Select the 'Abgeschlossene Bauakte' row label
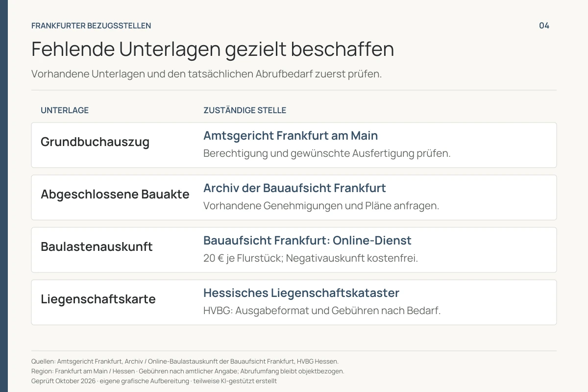This screenshot has width=588, height=392. pos(115,195)
